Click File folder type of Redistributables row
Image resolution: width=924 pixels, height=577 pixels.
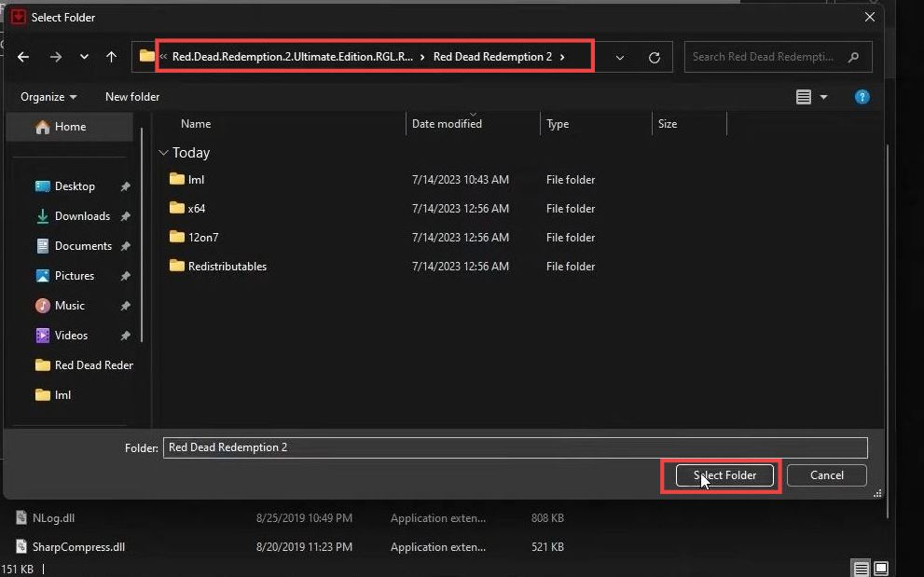point(571,267)
